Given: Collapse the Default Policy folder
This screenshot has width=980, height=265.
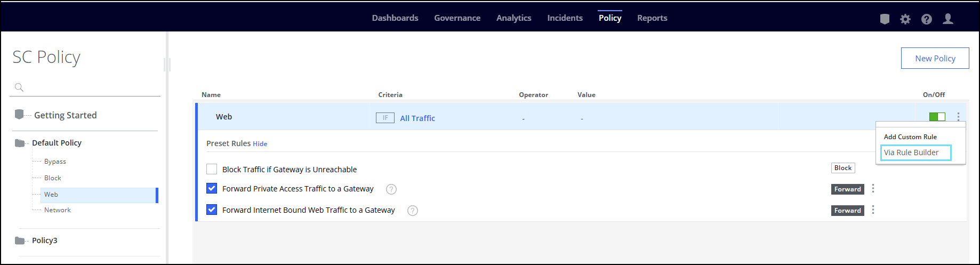Looking at the screenshot, I should click(20, 143).
